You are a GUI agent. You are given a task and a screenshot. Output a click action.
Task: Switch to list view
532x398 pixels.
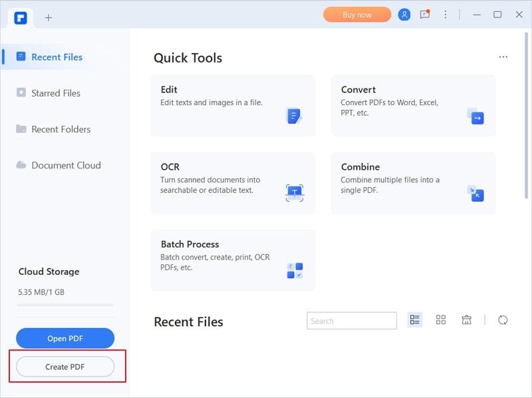tap(414, 319)
